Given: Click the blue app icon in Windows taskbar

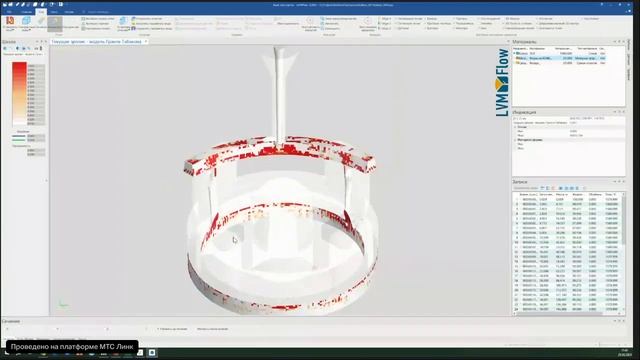Looking at the screenshot, I should (x=152, y=352).
